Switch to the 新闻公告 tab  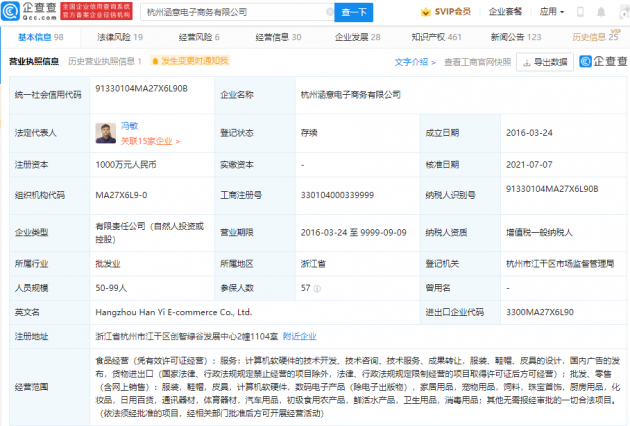pos(516,37)
